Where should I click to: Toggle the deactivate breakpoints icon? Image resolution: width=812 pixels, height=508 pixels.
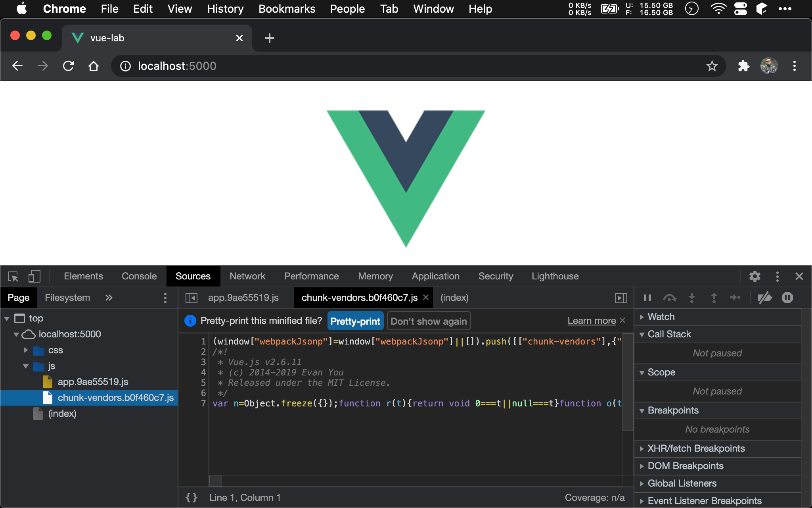click(765, 298)
